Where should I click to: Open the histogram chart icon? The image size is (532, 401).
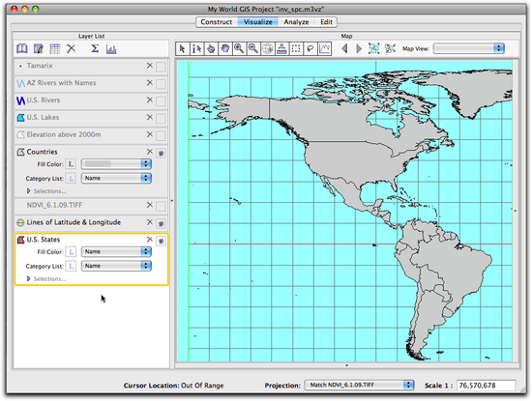[111, 49]
